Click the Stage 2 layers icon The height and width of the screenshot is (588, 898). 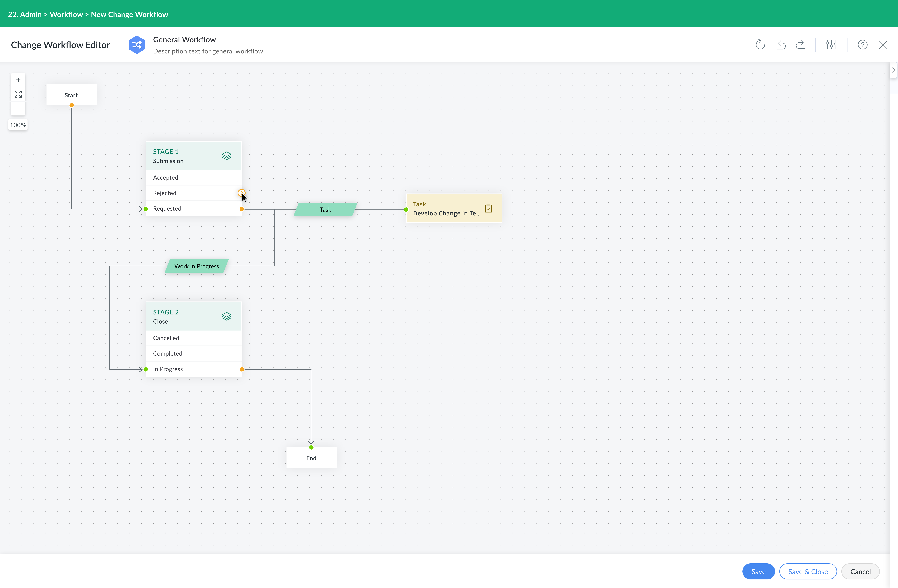click(x=226, y=316)
